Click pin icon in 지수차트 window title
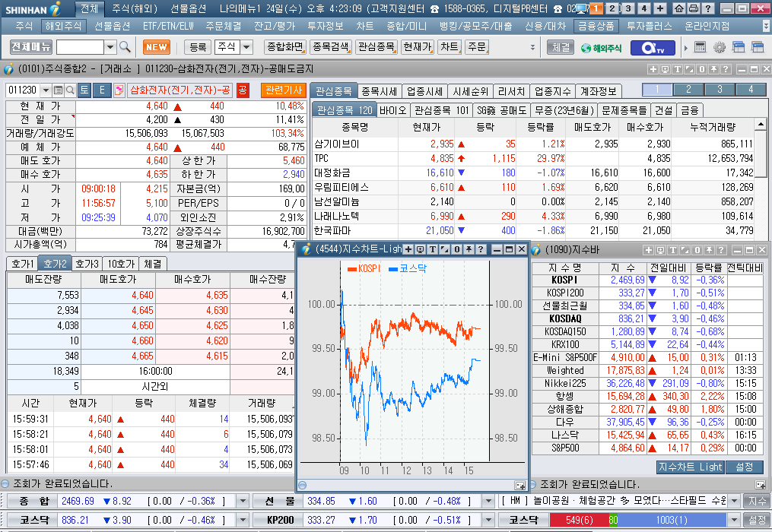Screen dimensions: 772x532 pos(469,249)
